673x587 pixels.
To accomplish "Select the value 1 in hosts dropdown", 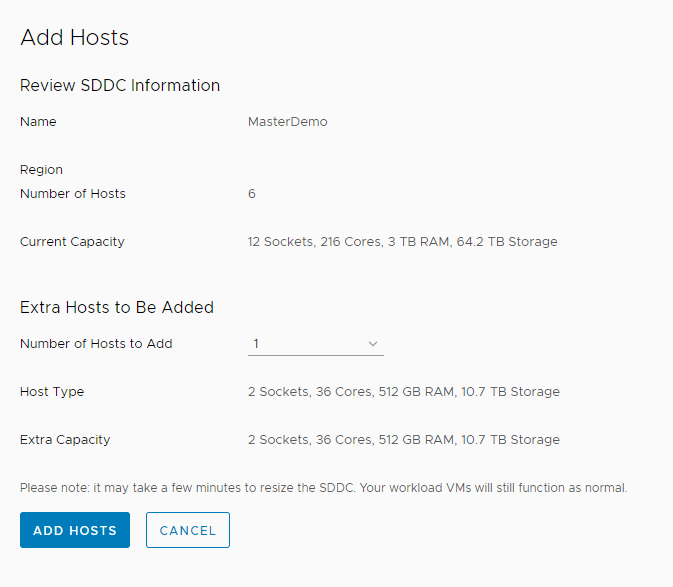I will tap(256, 344).
